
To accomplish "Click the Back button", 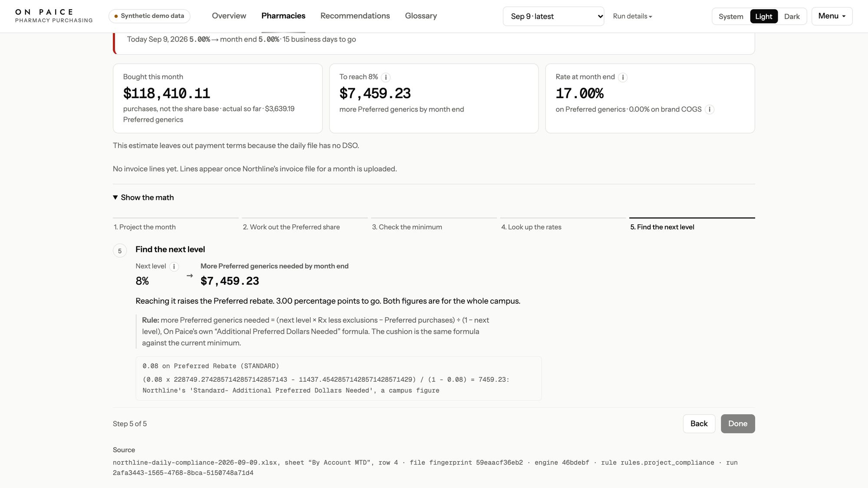I will click(x=699, y=423).
